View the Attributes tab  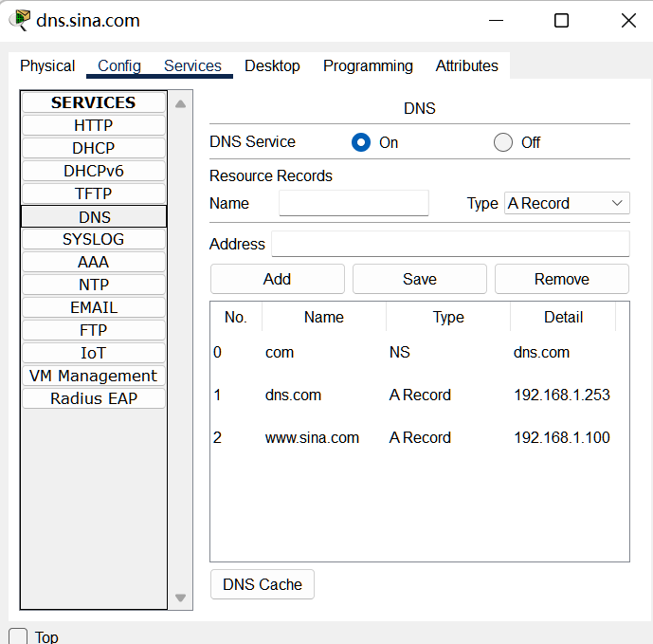[466, 65]
